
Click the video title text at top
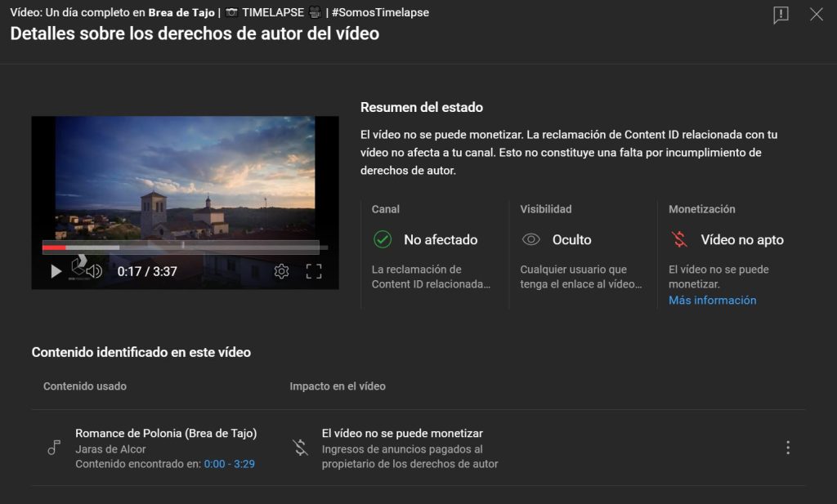219,12
